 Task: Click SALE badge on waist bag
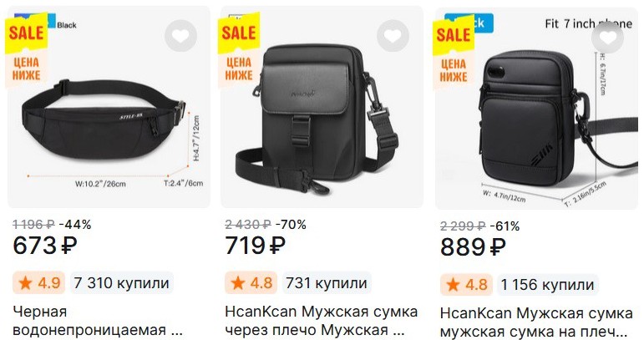click(x=26, y=33)
